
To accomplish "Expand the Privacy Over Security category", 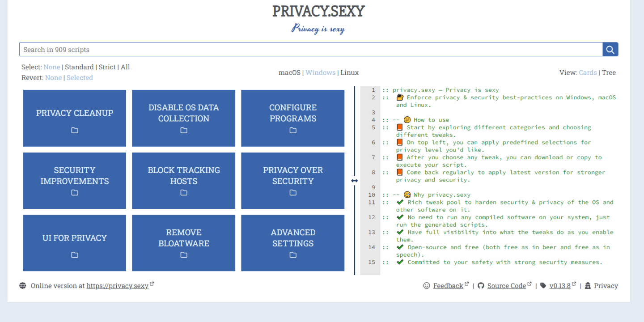I will pyautogui.click(x=293, y=181).
